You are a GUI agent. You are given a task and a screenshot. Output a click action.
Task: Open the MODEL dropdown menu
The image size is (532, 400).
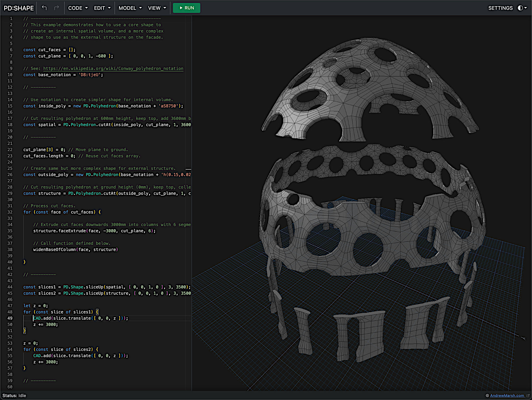point(130,8)
